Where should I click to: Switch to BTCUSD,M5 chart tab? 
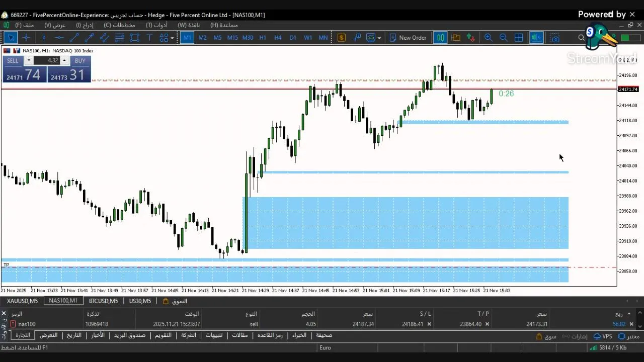pos(103,301)
